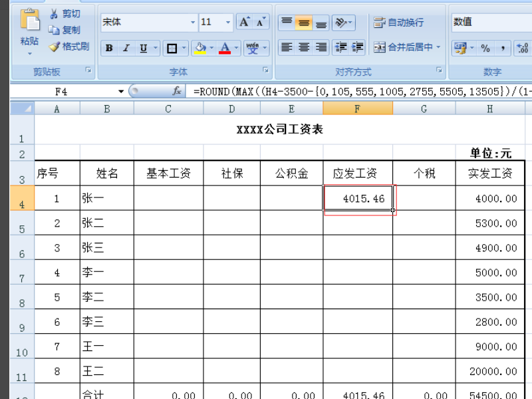Screen dimensions: 532x399
Task: Open the 对齐方式 alignment dialog launcher
Action: (440, 70)
